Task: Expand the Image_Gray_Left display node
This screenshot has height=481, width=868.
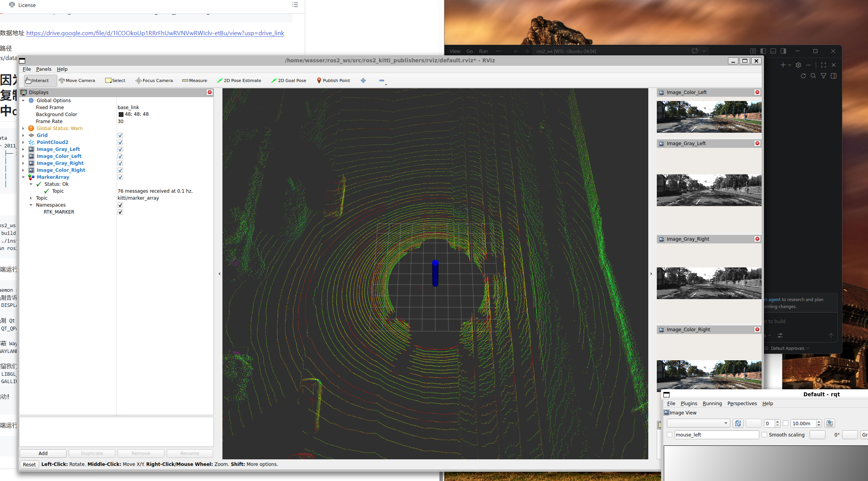Action: pos(23,149)
